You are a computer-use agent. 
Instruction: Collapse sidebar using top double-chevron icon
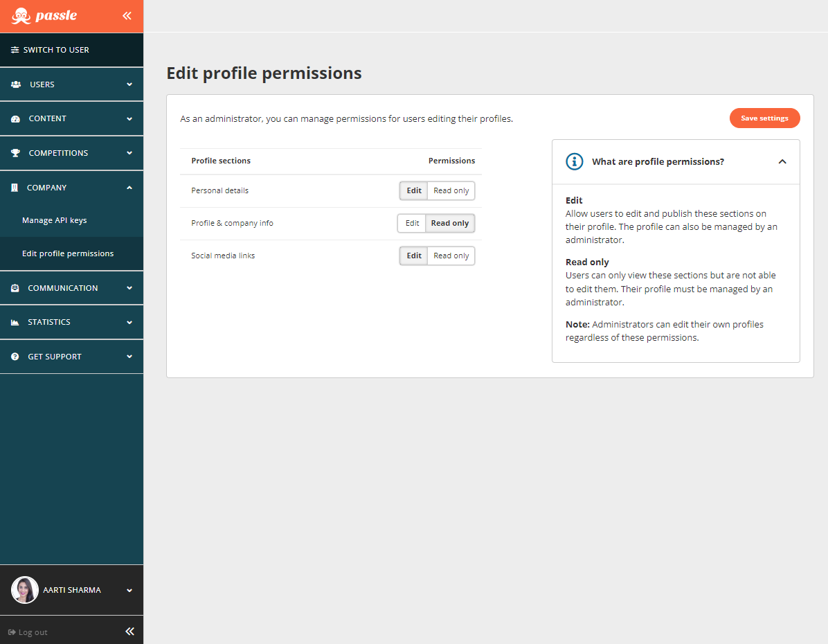coord(127,16)
